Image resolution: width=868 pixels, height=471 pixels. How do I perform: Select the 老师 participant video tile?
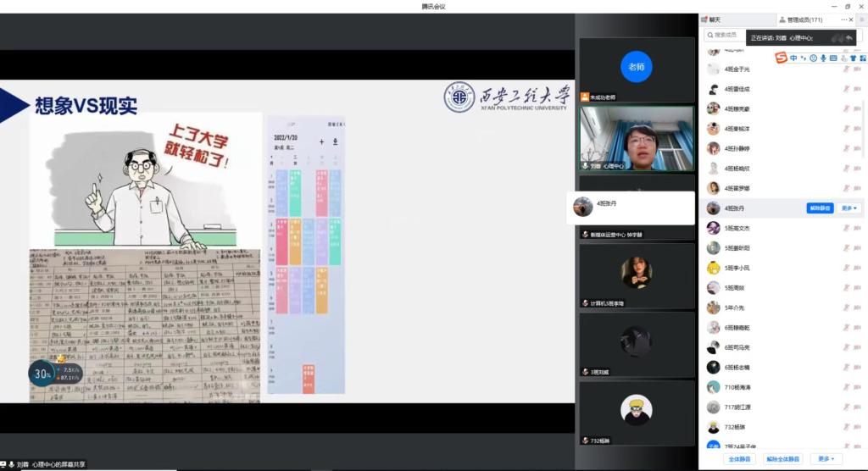[x=636, y=67]
